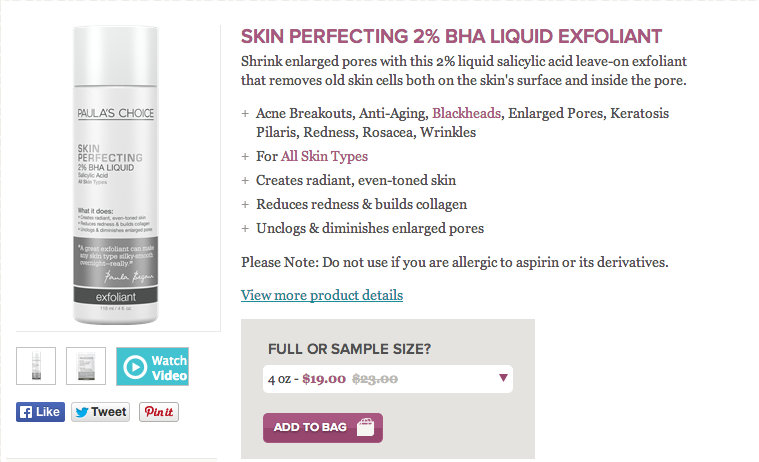
Task: Select the first bottle thumbnail
Action: point(35,367)
